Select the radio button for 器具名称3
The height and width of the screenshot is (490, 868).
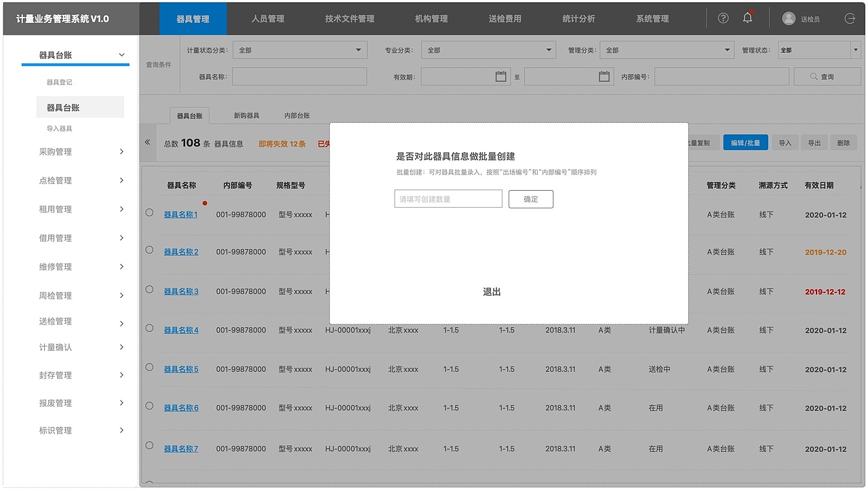(x=149, y=289)
